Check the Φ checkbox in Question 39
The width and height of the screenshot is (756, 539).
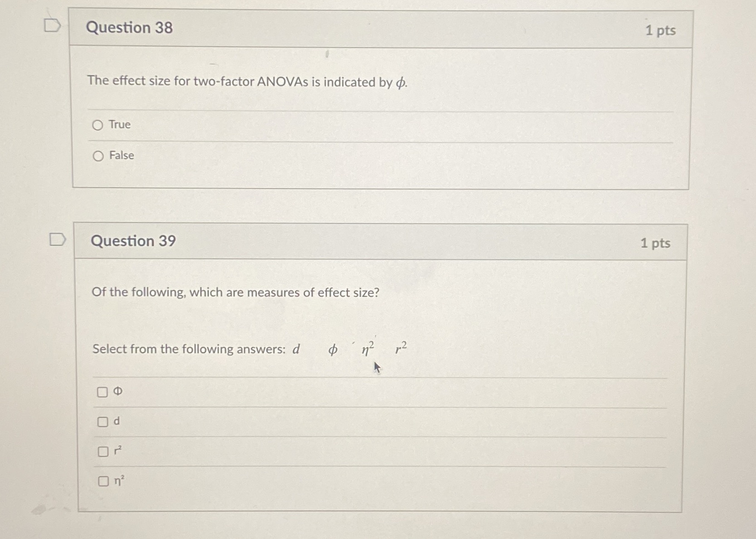[103, 391]
